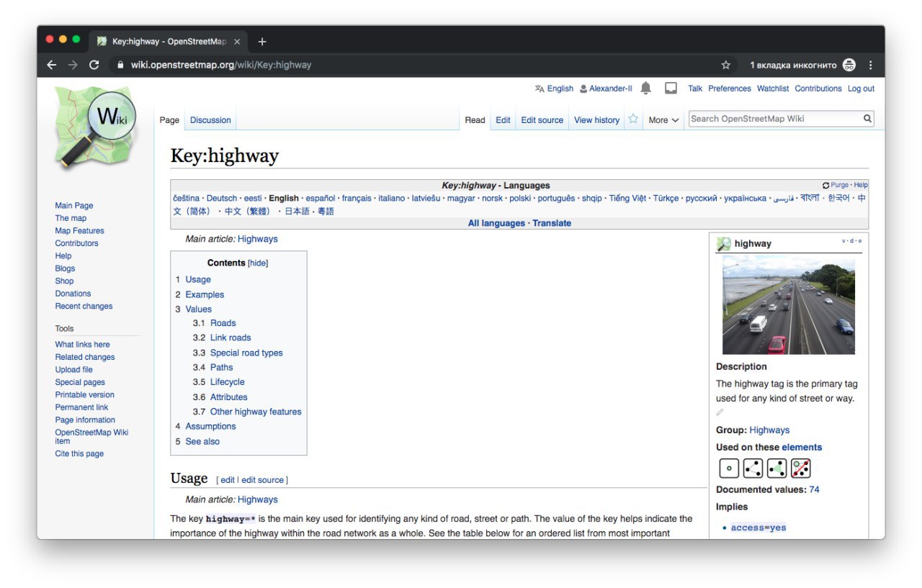Open the English language selector

(554, 89)
